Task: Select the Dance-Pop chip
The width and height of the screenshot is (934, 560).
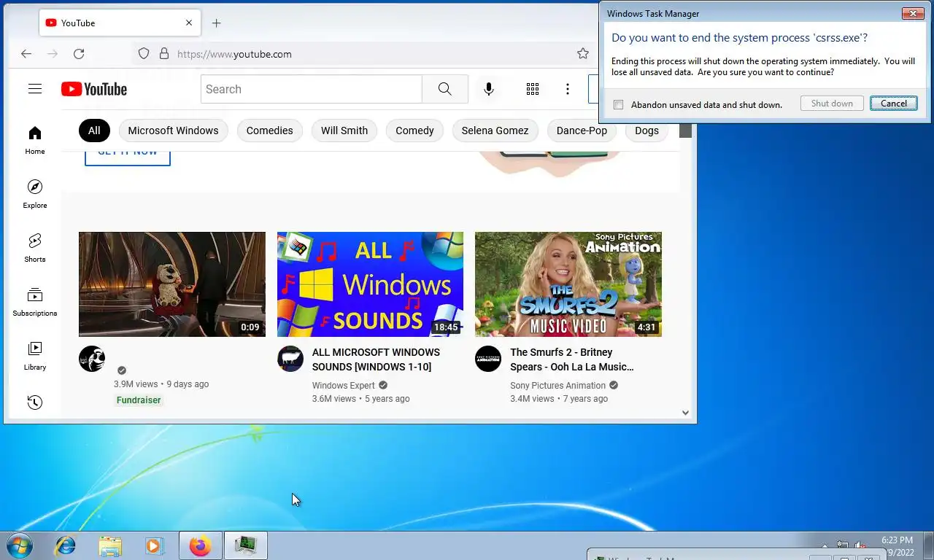Action: 582,131
